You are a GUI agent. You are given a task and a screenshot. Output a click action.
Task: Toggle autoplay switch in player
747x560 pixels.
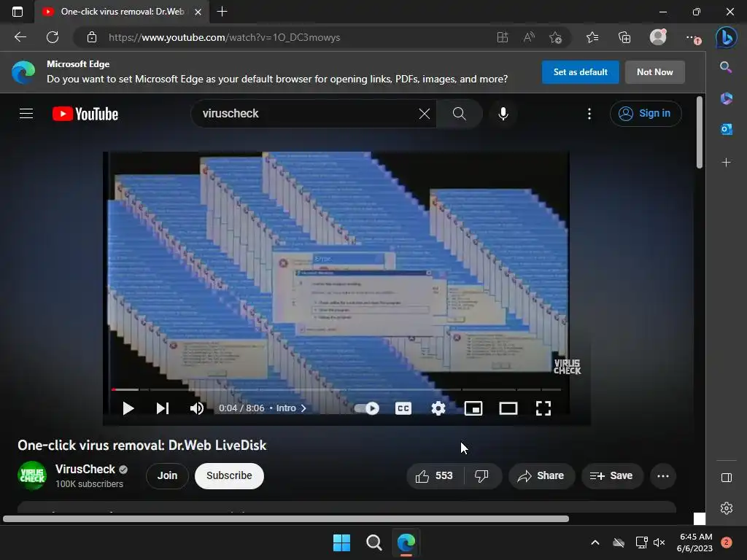tap(367, 408)
